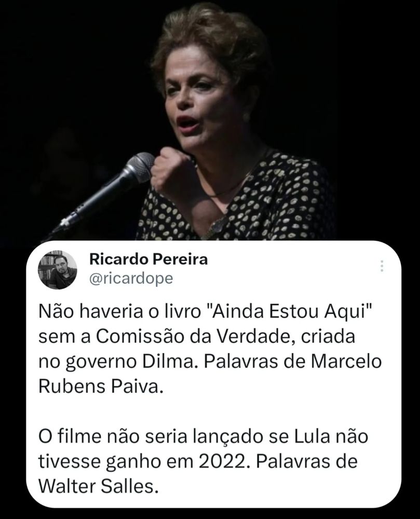Viewport: 420px width, 519px height.
Task: Open the Ricardo Pereira display name
Action: coord(148,260)
